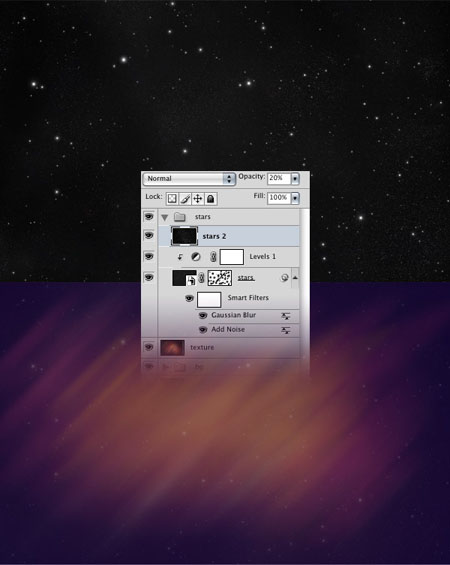Click the underlined 'stars' layer name

click(246, 278)
